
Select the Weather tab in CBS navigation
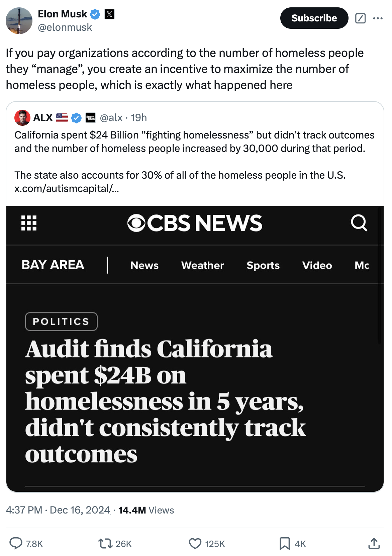tap(202, 265)
